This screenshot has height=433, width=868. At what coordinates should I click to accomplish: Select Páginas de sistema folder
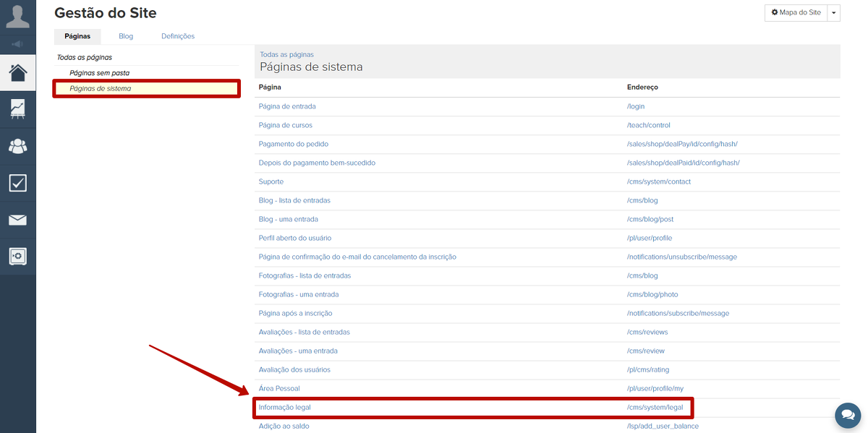[x=100, y=89]
